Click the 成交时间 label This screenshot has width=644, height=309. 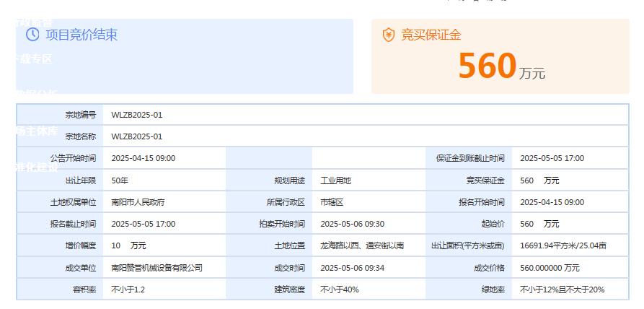click(x=290, y=268)
